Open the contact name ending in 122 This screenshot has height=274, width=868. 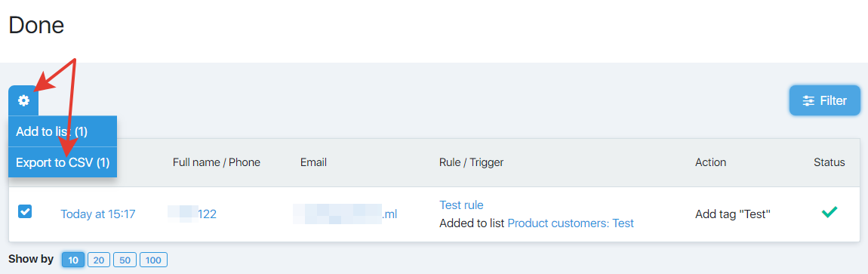coord(192,214)
